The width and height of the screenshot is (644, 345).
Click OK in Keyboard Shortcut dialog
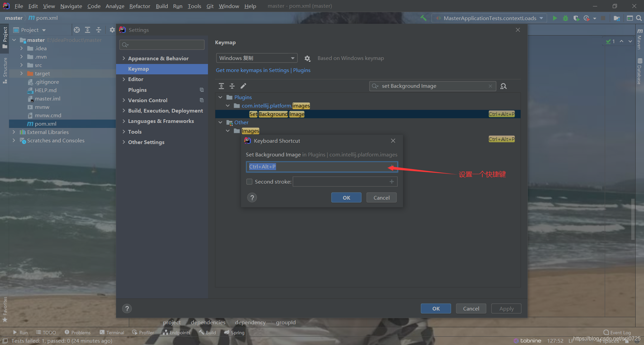tap(346, 198)
